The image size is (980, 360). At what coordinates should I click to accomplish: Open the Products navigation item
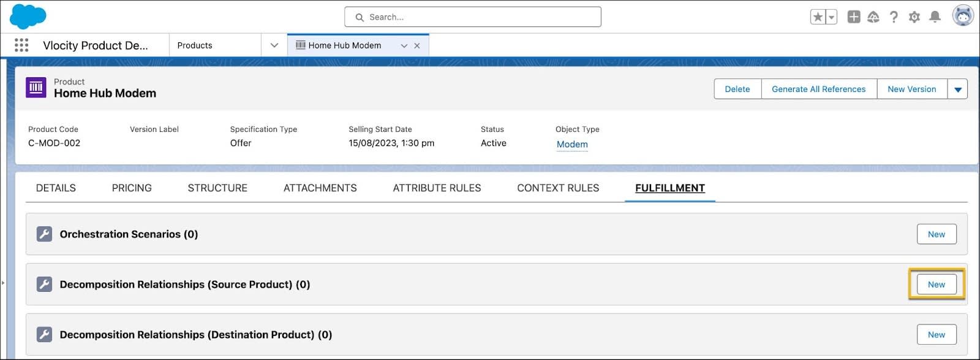(x=195, y=45)
